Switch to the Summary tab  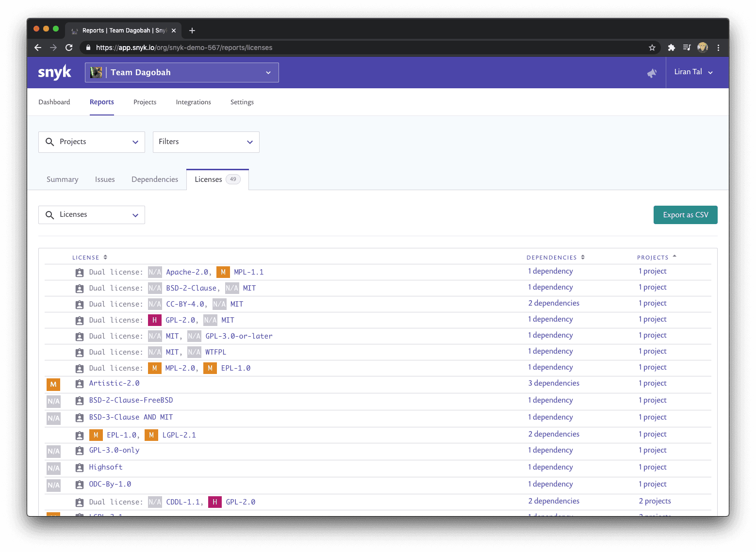(63, 179)
